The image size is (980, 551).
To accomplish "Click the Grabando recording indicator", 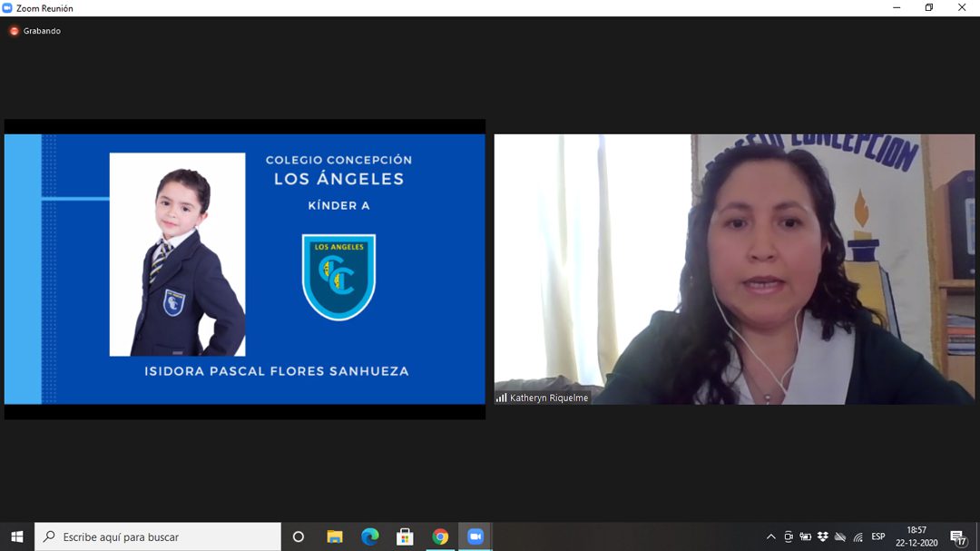I will click(35, 31).
